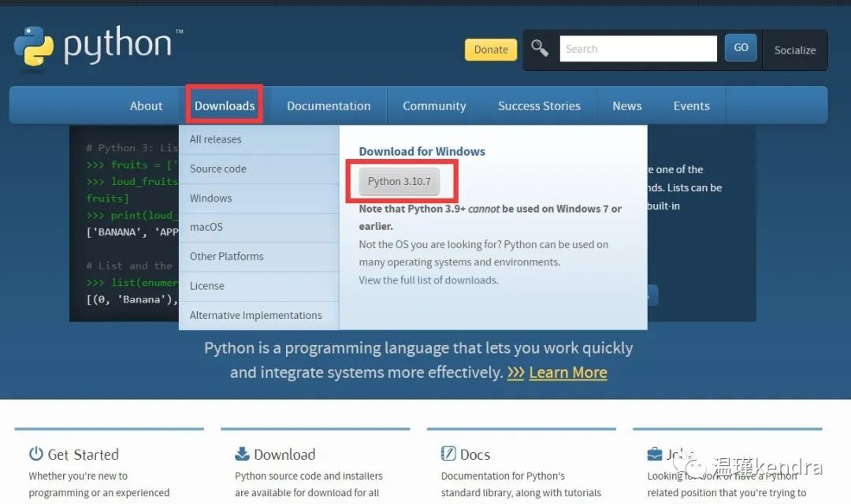Select macOS in Downloads submenu

tap(259, 228)
